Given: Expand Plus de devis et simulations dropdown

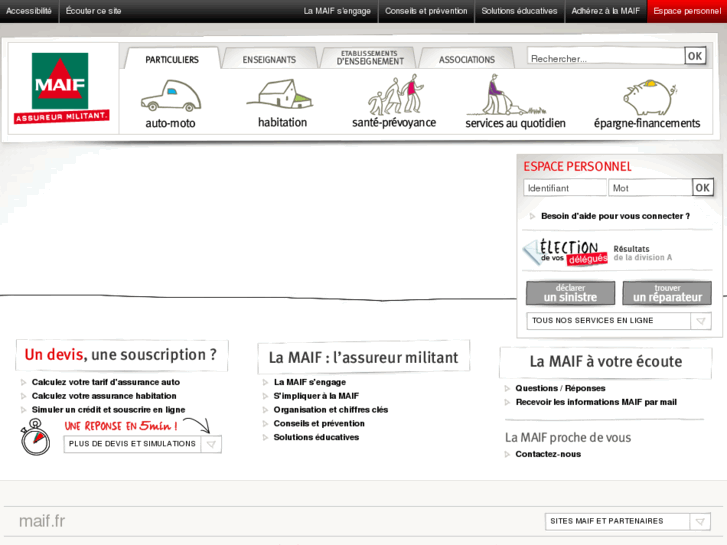Looking at the screenshot, I should (x=143, y=444).
